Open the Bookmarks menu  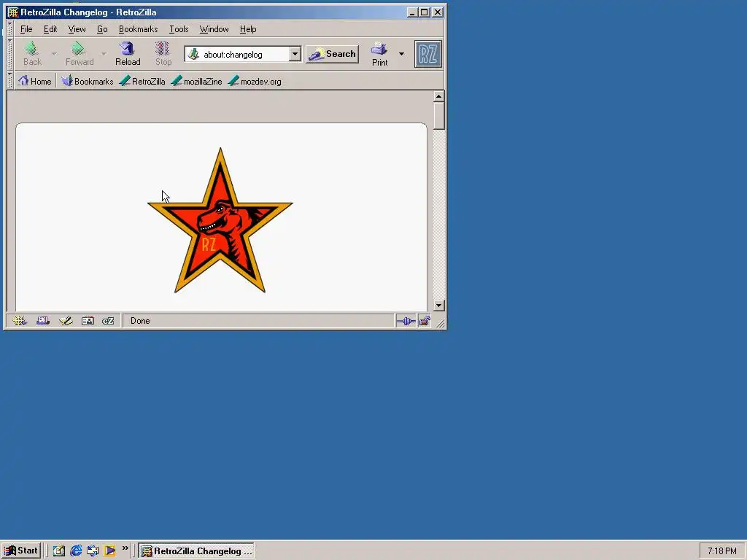coord(138,29)
